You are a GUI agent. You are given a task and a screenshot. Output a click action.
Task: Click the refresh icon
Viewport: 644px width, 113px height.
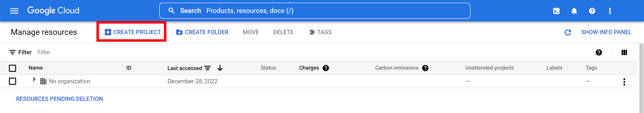[x=568, y=32]
